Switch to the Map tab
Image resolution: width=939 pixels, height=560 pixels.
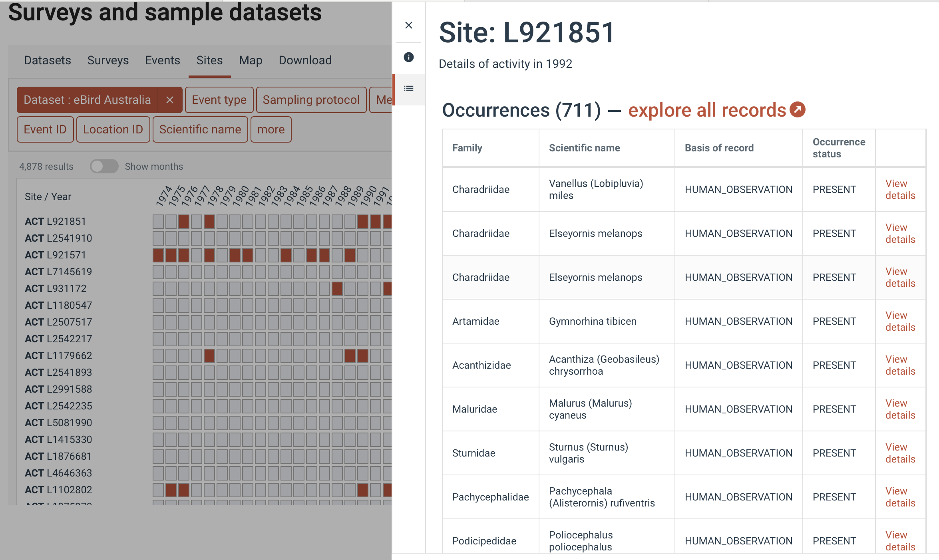[x=251, y=60]
